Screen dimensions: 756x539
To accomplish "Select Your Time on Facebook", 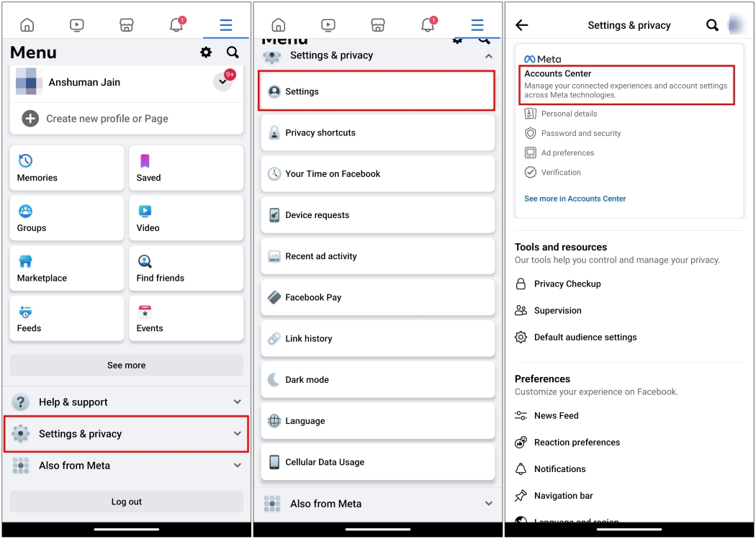I will click(377, 173).
